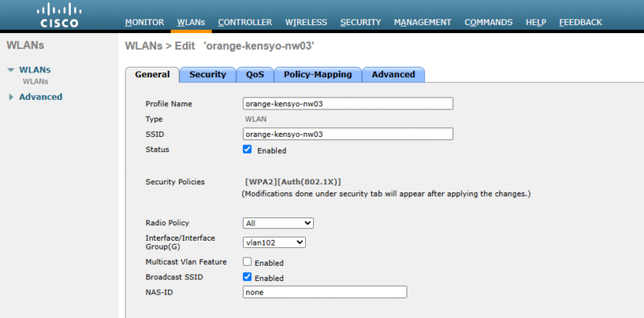The height and width of the screenshot is (318, 644).
Task: Switch to the Security tab
Action: [x=208, y=75]
